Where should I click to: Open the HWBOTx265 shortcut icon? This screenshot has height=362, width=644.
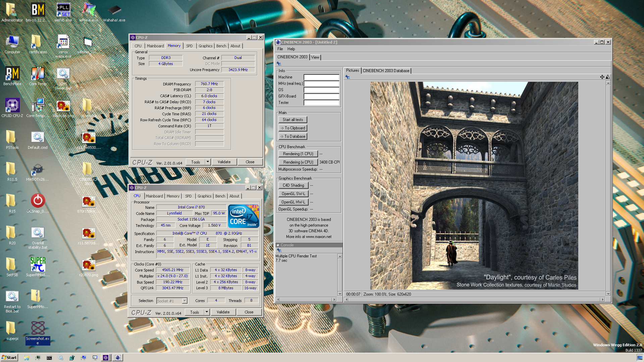click(38, 171)
